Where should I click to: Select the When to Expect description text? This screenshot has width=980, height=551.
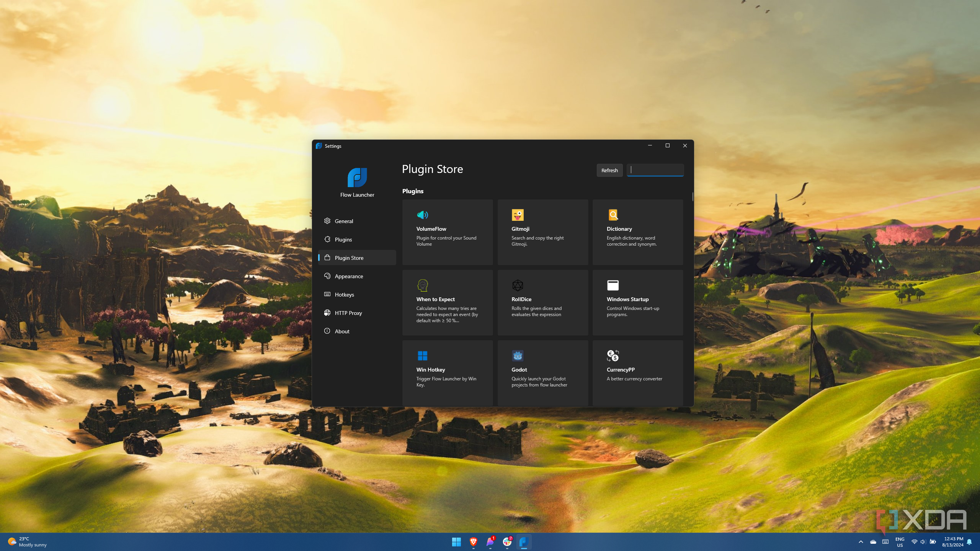click(447, 315)
